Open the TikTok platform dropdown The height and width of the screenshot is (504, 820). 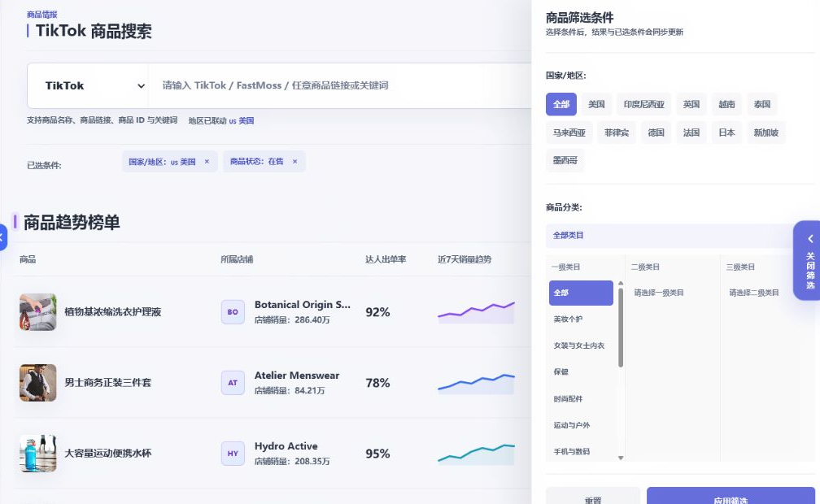click(89, 85)
